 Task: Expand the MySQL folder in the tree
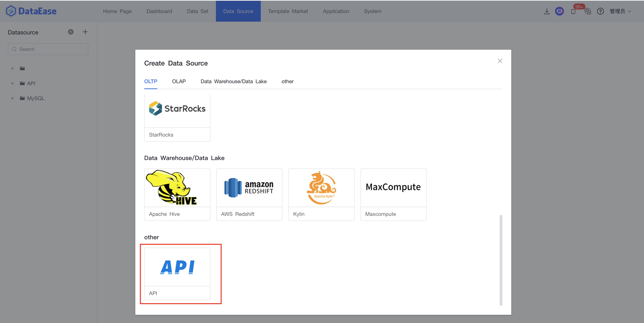[x=12, y=98]
